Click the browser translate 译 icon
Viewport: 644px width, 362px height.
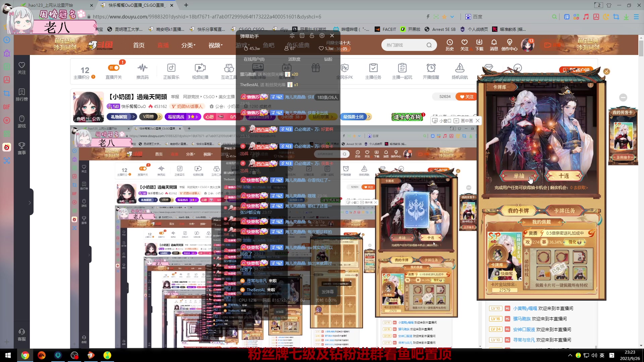(567, 17)
